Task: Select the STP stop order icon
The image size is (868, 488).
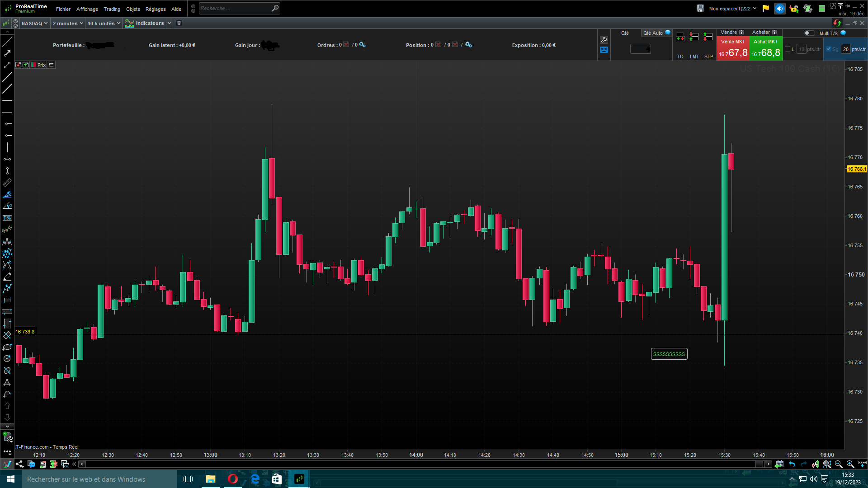Action: 708,37
